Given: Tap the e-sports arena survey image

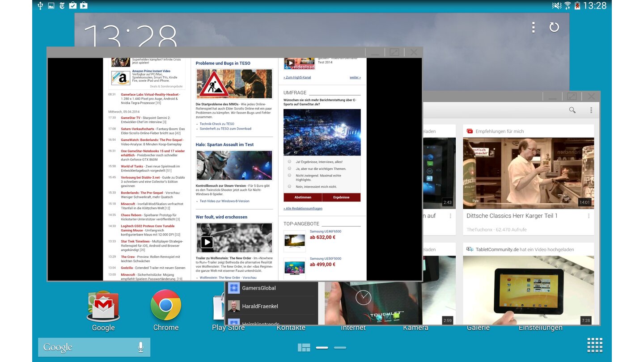Looking at the screenshot, I should click(x=322, y=132).
